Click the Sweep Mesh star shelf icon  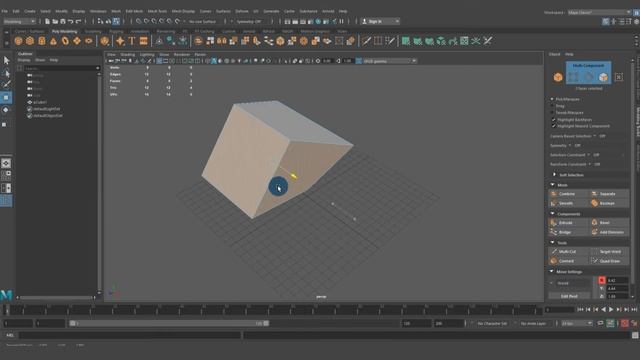point(120,41)
